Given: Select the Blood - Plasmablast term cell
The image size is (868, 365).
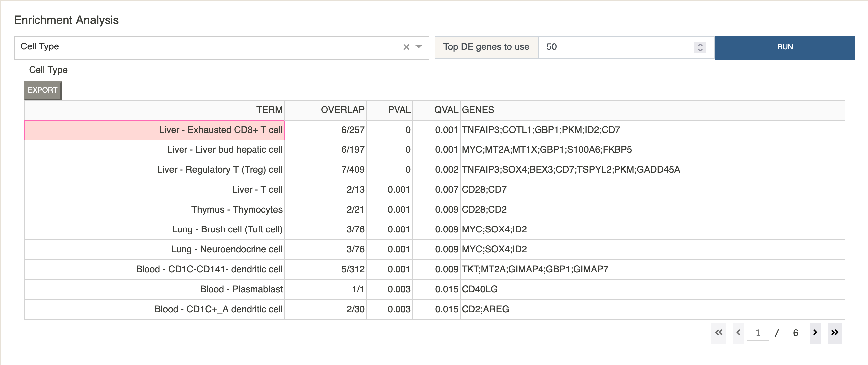Looking at the screenshot, I should tap(154, 289).
